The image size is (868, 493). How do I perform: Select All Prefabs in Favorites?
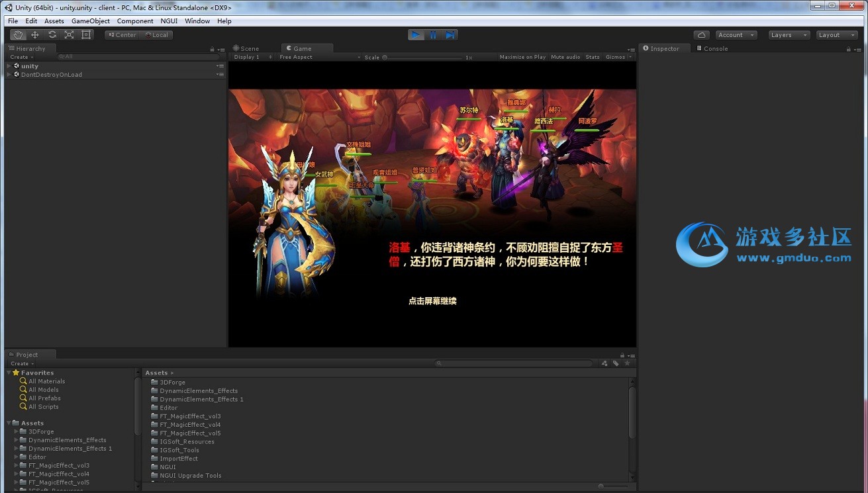(44, 398)
